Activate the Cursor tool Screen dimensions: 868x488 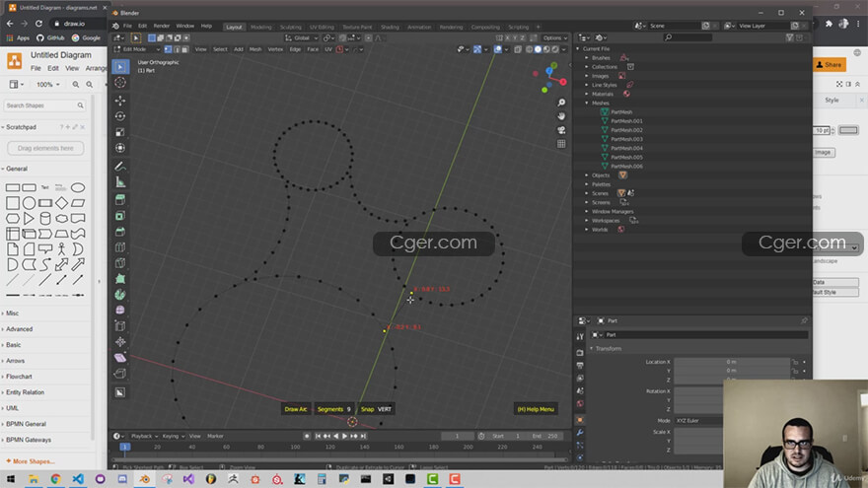[x=120, y=83]
